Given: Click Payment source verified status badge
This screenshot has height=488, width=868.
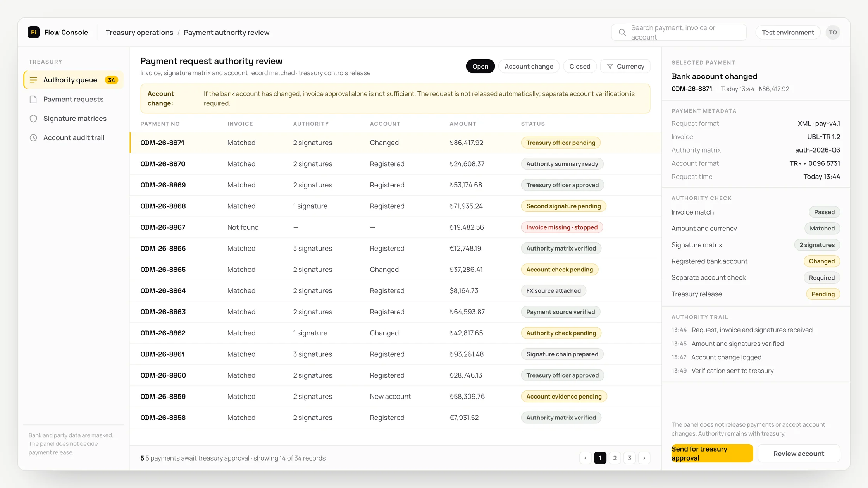Looking at the screenshot, I should 561,312.
